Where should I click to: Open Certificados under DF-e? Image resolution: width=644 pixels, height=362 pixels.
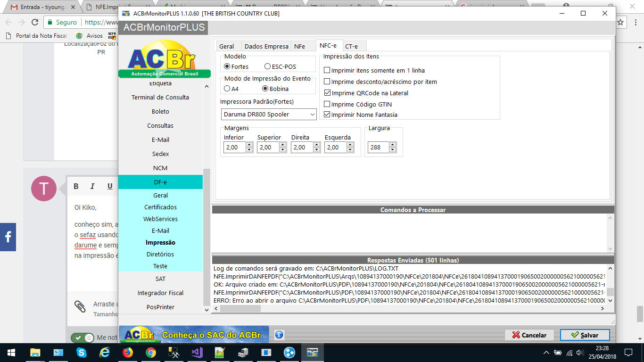tap(160, 207)
